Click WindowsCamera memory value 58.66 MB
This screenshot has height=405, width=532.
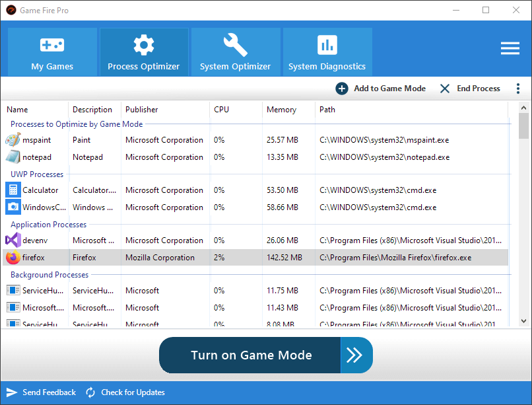283,207
